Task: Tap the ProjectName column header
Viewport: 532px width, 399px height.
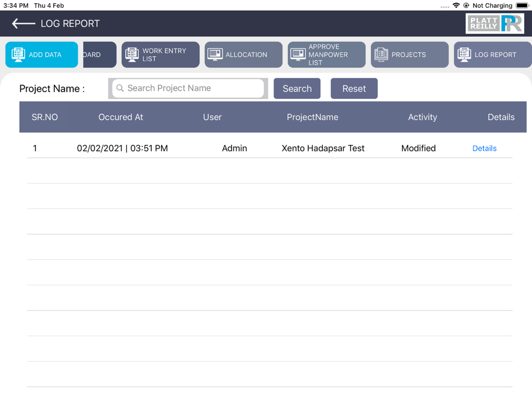Action: pyautogui.click(x=312, y=117)
